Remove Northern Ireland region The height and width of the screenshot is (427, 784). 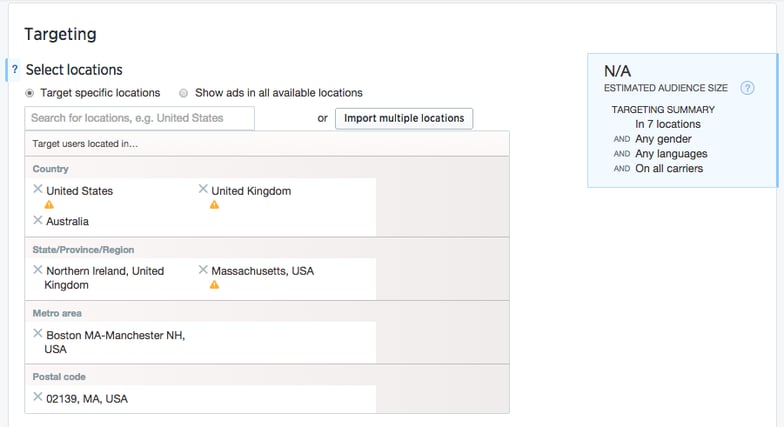[x=38, y=270]
